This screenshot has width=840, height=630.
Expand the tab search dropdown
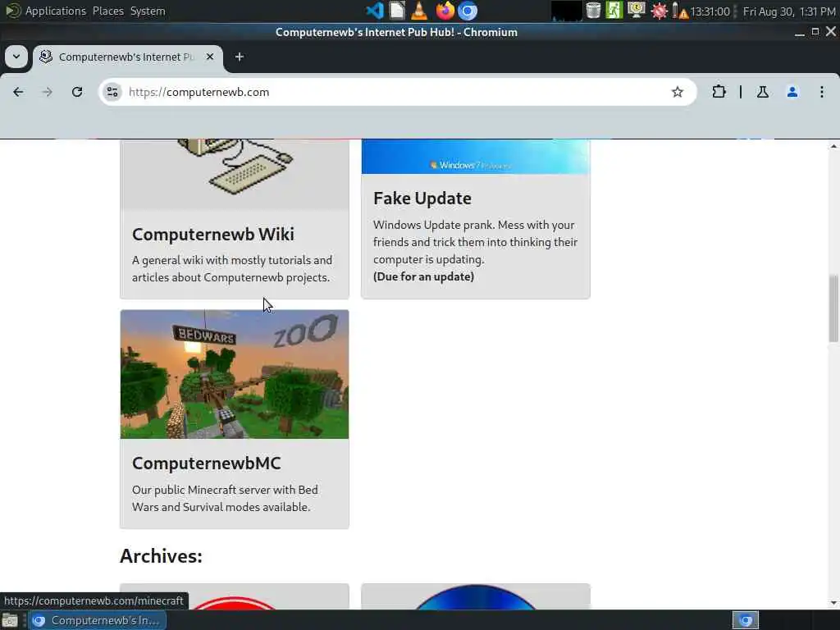[16, 57]
